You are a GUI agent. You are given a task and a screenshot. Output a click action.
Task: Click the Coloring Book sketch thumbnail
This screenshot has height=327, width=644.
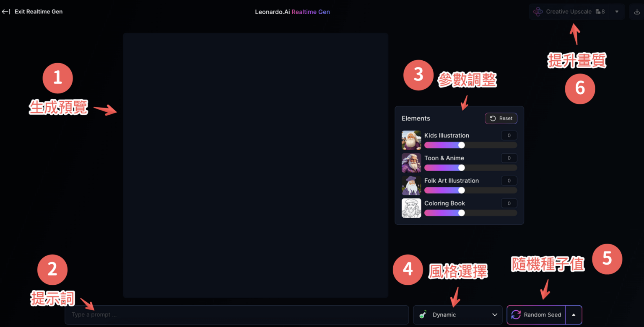411,208
